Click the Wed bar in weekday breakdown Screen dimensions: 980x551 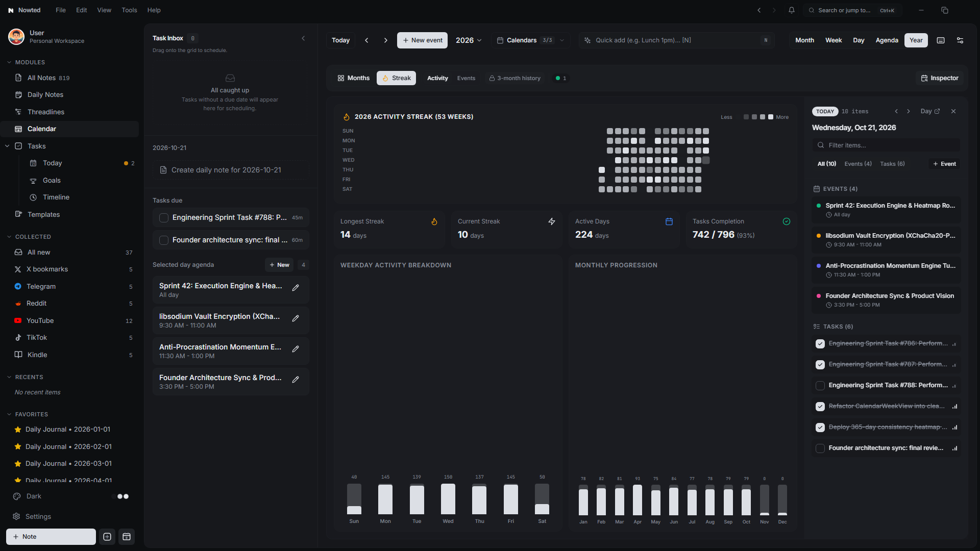pos(448,499)
